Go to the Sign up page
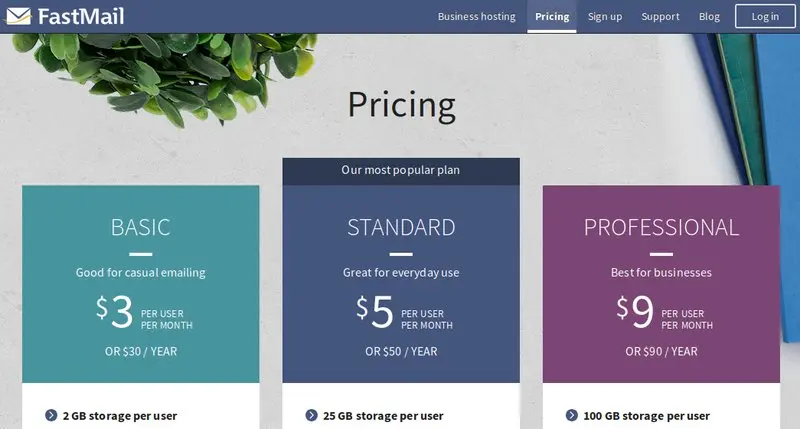800x429 pixels. point(605,16)
